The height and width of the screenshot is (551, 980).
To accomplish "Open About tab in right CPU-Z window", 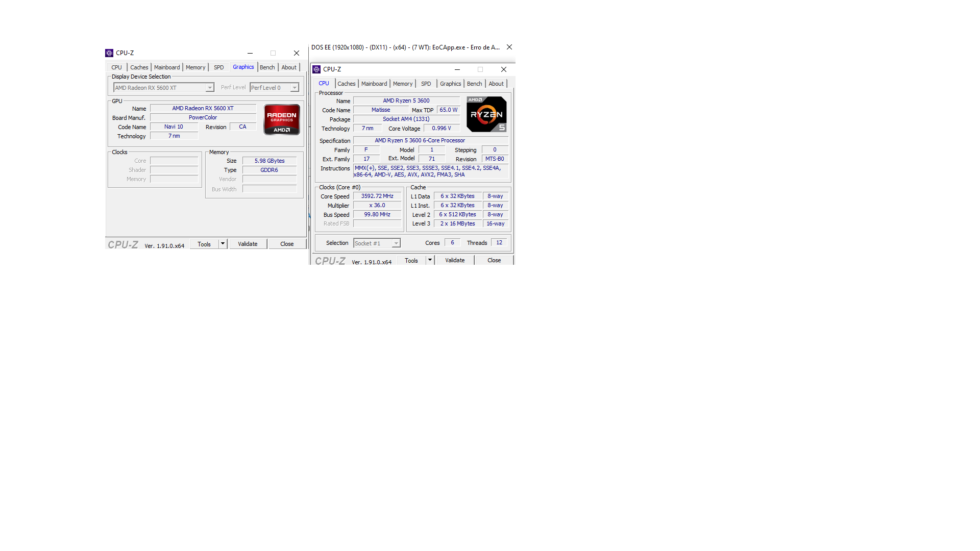I will click(496, 84).
